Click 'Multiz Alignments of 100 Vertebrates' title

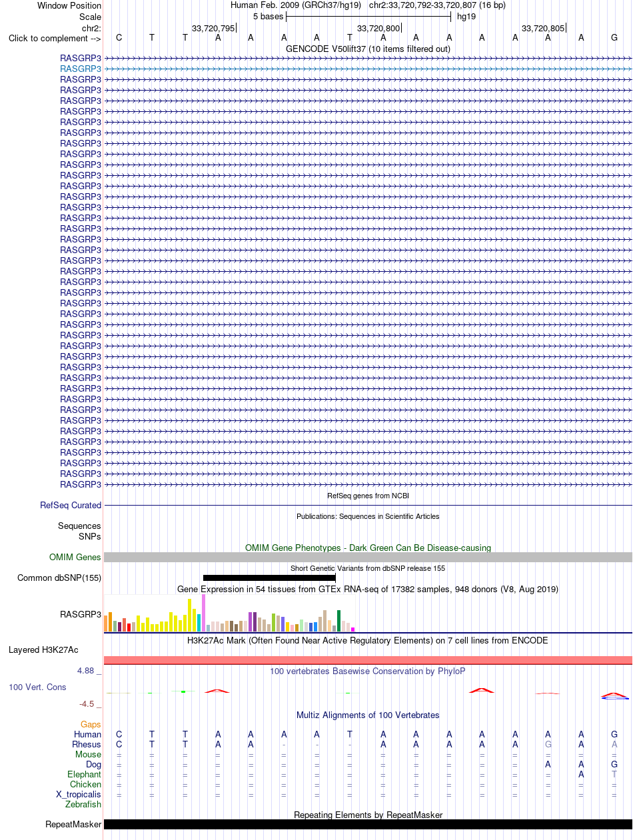click(368, 715)
